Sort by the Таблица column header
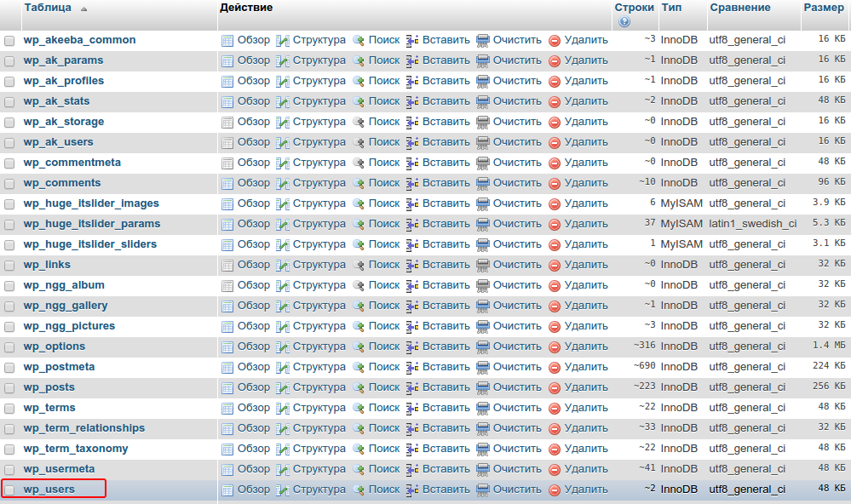 click(48, 8)
